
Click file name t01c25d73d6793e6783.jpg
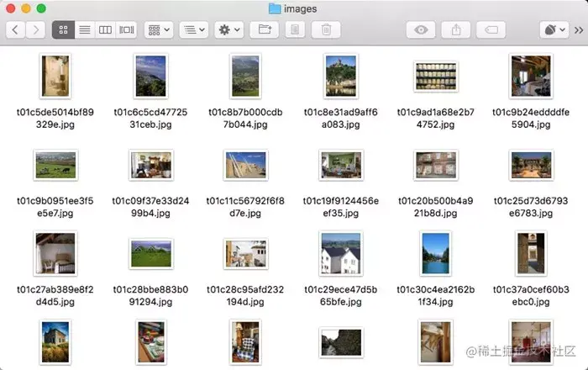tap(531, 207)
